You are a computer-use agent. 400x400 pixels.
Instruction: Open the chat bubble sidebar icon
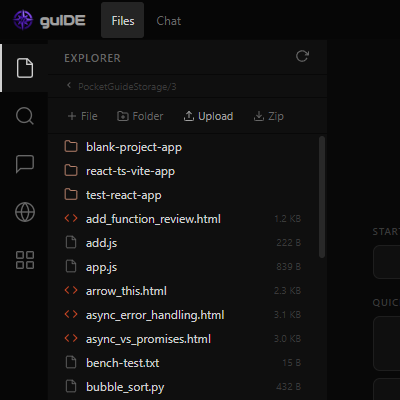click(x=25, y=164)
